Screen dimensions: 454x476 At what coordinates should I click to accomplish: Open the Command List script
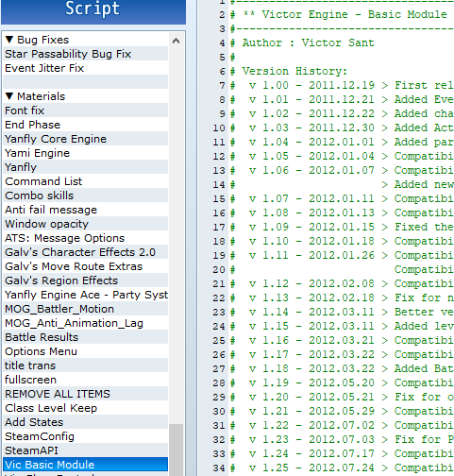[x=85, y=181]
